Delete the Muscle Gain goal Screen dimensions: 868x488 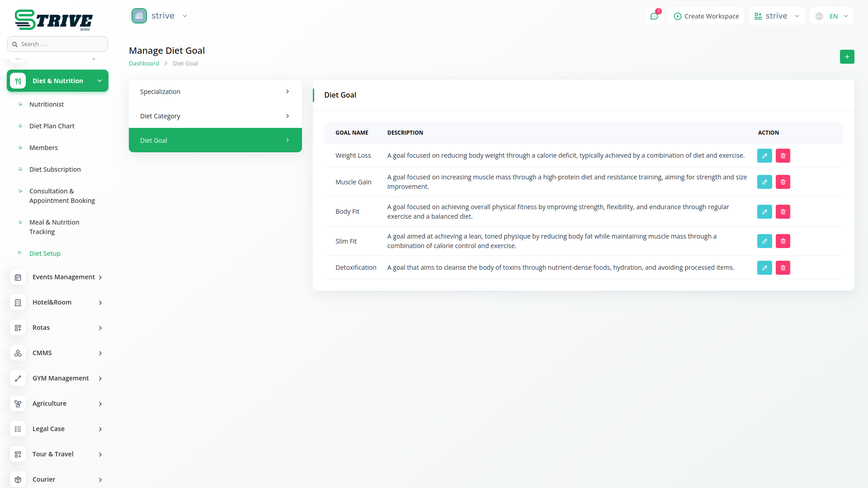(x=783, y=182)
